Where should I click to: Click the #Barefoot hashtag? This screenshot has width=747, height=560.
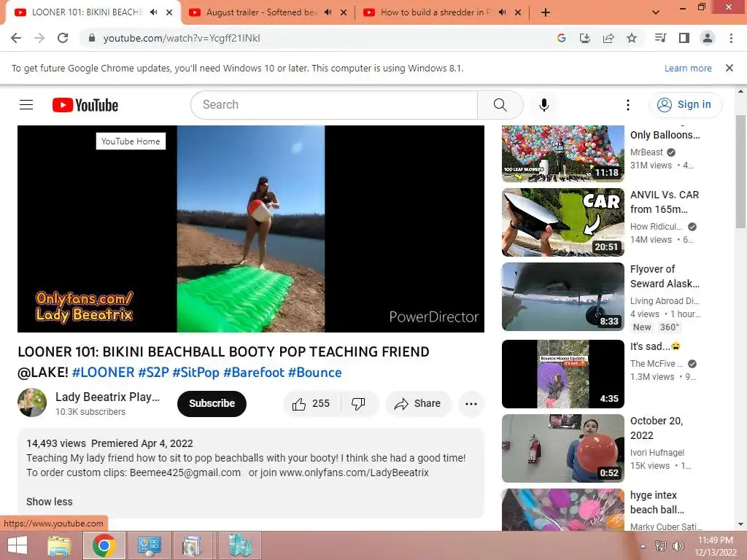tap(253, 373)
